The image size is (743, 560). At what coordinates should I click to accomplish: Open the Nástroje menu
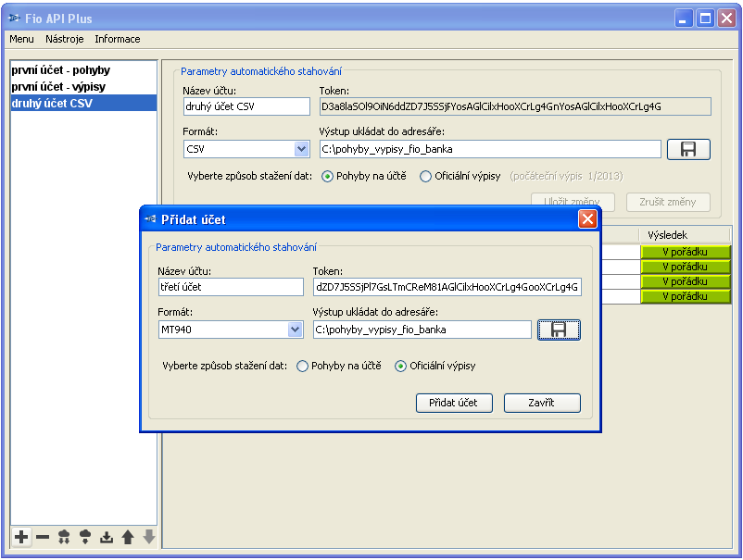65,39
